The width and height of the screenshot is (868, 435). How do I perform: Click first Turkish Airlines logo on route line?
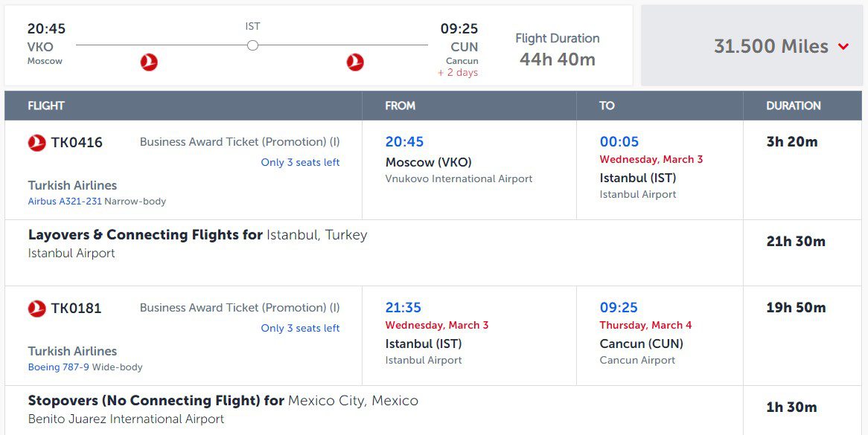149,62
